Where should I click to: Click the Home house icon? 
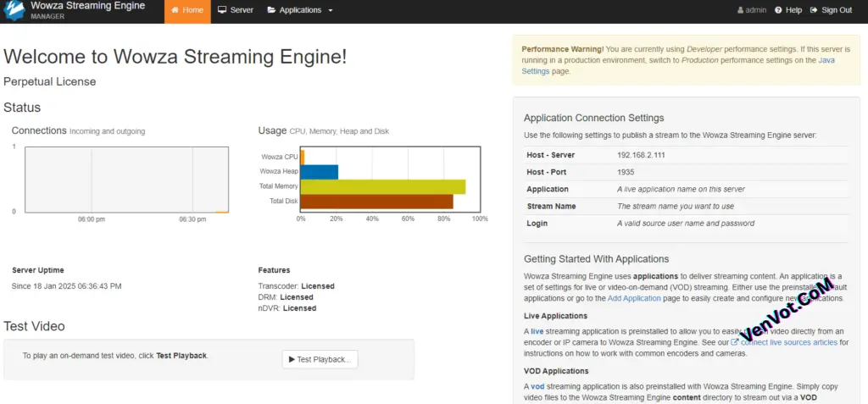175,10
